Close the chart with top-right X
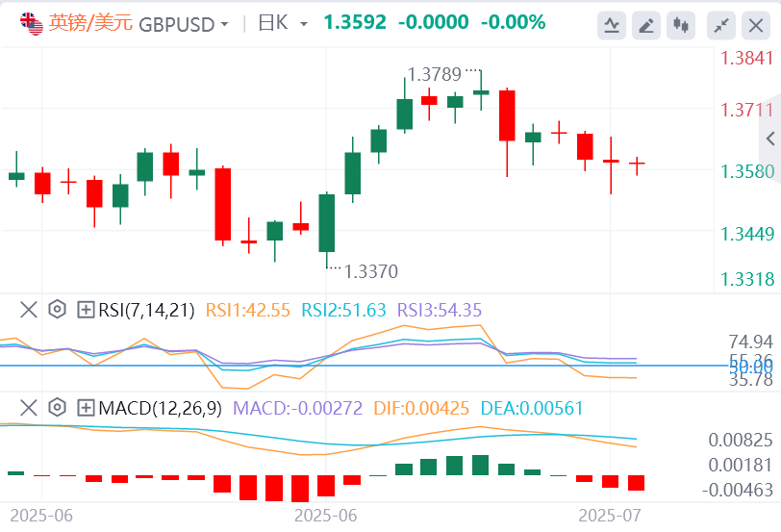The height and width of the screenshot is (532, 781). [756, 25]
